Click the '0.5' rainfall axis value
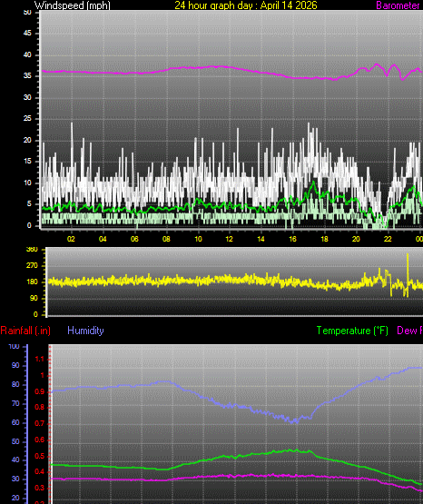The height and width of the screenshot is (504, 423). pyautogui.click(x=39, y=457)
